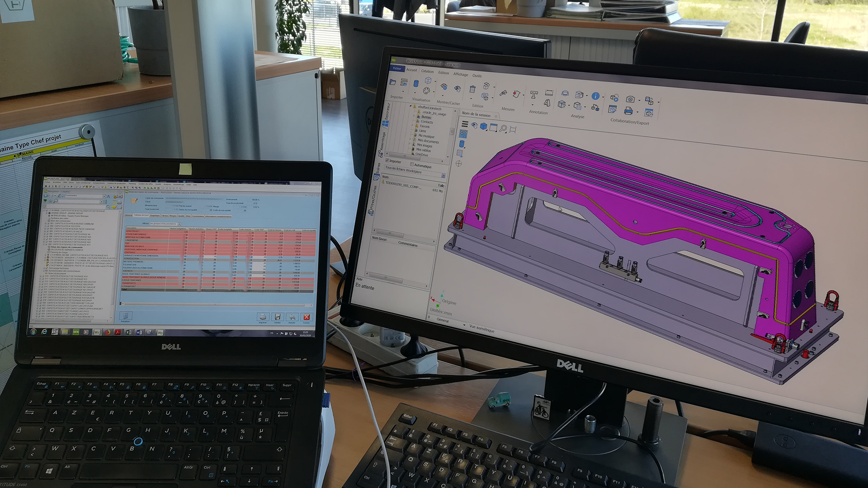The width and height of the screenshot is (868, 488).
Task: Expand the Bureau folder in the explorer tree
Action: click(414, 115)
